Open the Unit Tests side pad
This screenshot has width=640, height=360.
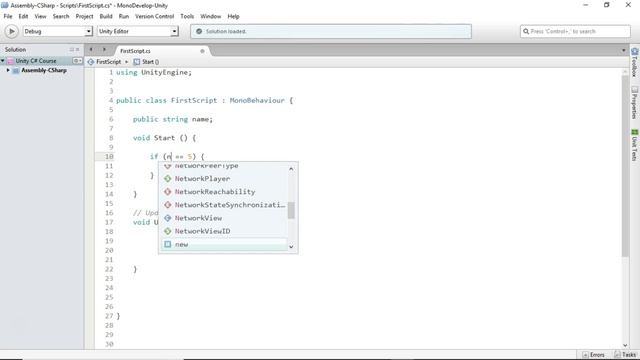[635, 145]
